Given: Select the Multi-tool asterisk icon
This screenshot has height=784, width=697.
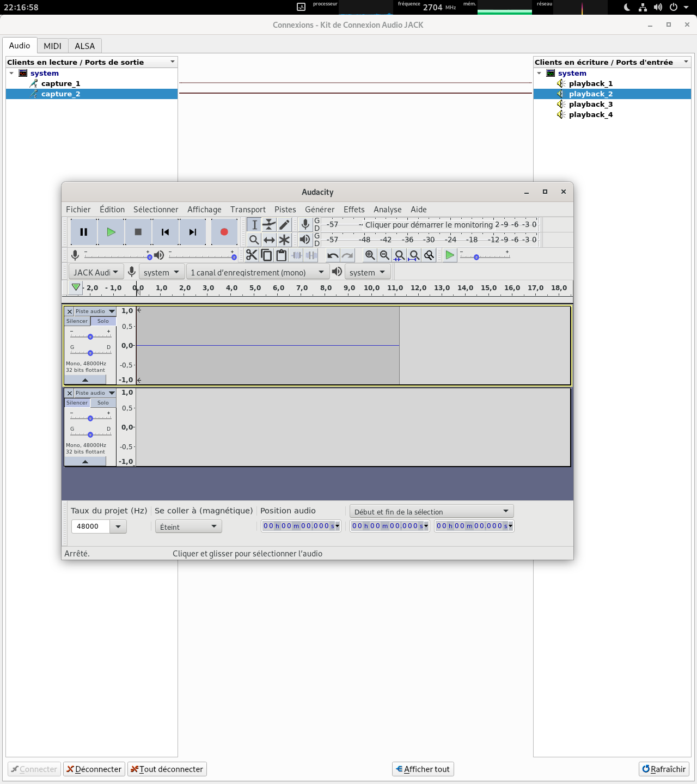Looking at the screenshot, I should tap(284, 240).
